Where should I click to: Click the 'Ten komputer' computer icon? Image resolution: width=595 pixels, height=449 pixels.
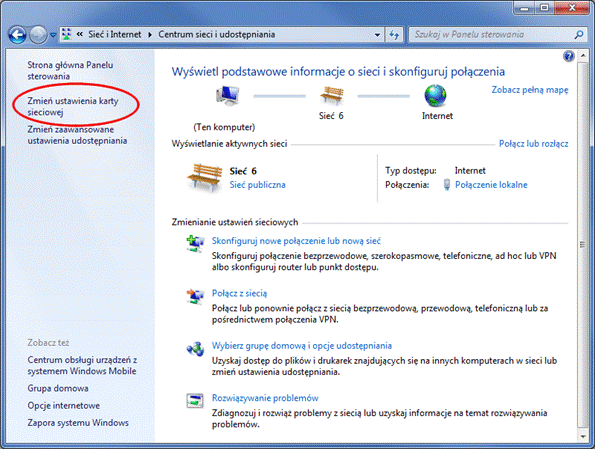click(x=228, y=95)
